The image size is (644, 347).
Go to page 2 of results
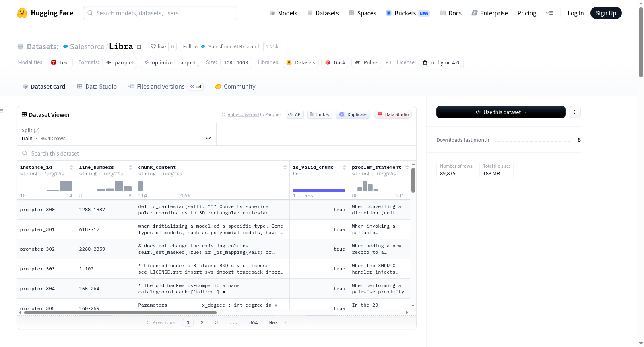coord(202,322)
